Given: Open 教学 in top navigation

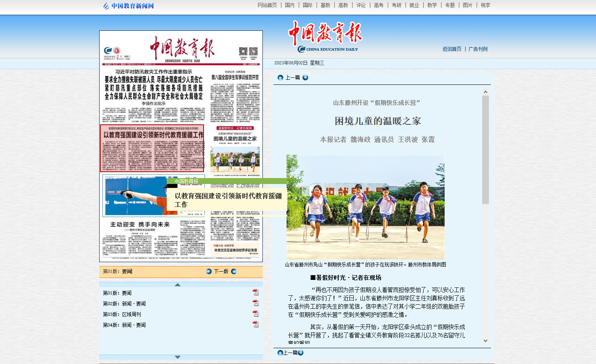Looking at the screenshot, I should [x=432, y=5].
